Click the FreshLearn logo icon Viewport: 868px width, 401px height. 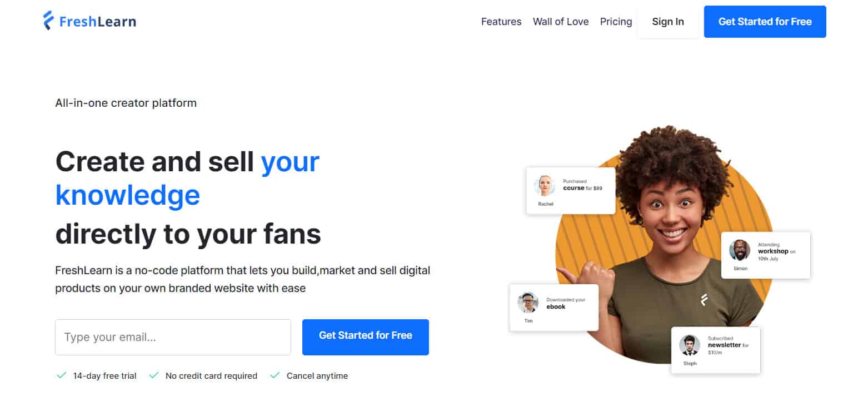click(x=48, y=21)
